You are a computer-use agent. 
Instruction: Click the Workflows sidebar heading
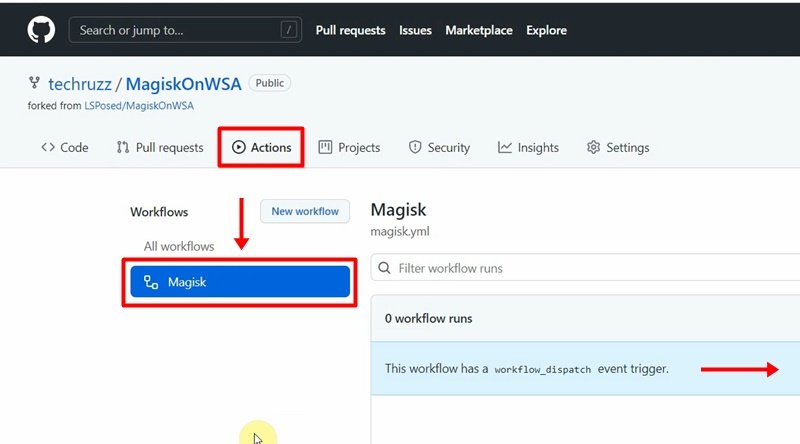159,212
